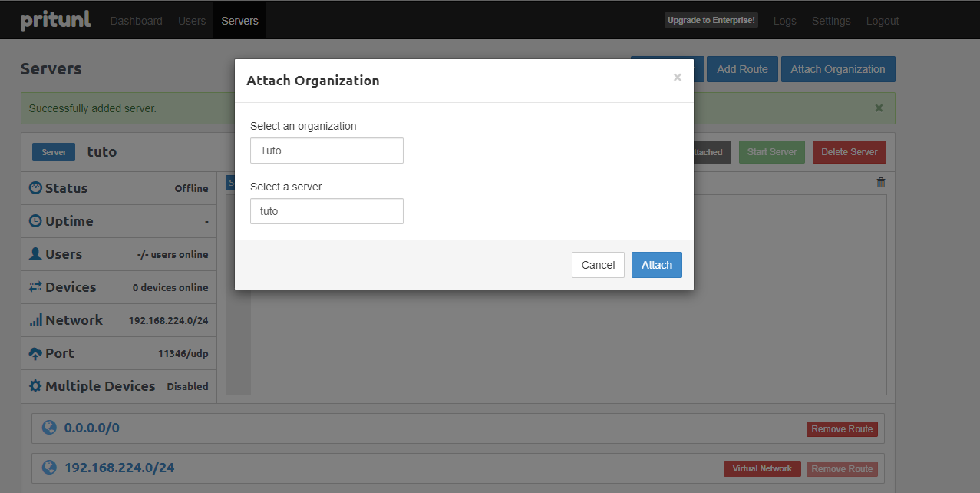Click the Port cloud upload icon
980x493 pixels.
35,353
